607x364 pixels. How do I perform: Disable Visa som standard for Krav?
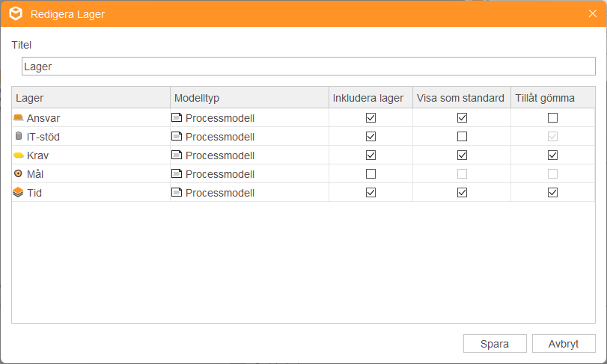462,155
